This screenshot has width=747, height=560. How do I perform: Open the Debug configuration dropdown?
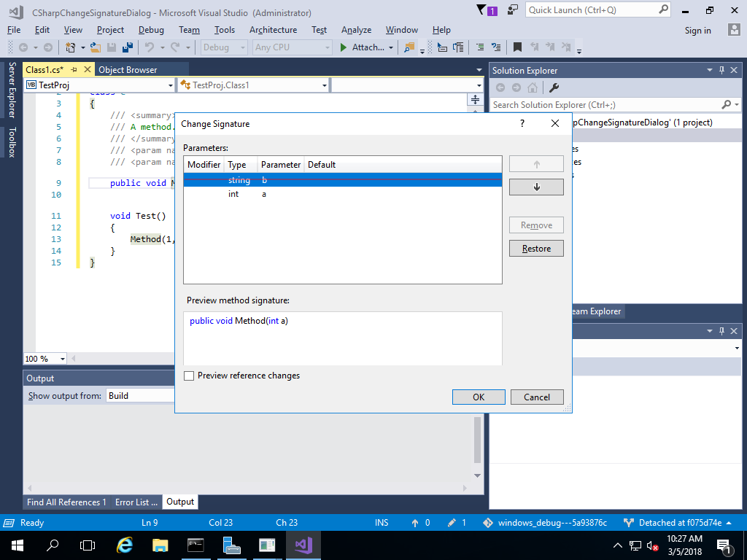pyautogui.click(x=224, y=47)
